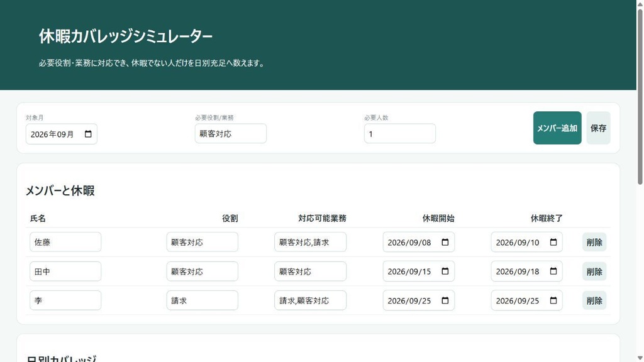Viewport: 644px width, 362px height.
Task: Edit 佐藤's 役割 field
Action: tap(202, 242)
